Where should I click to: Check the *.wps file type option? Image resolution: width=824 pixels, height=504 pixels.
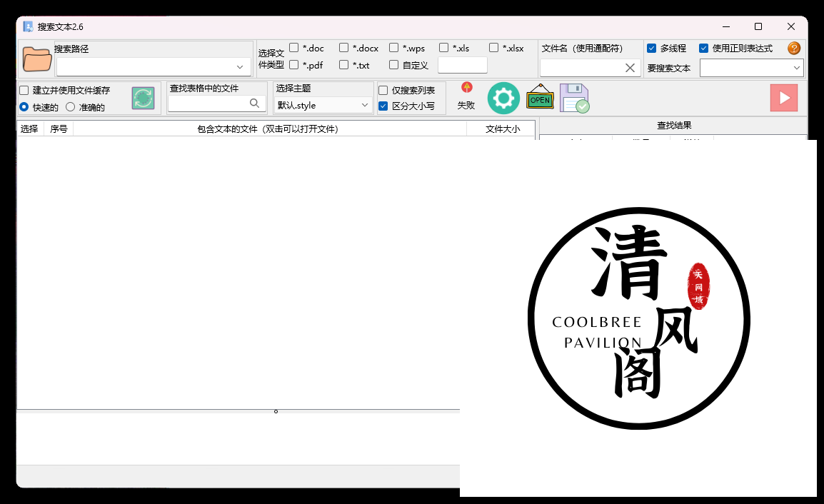(393, 48)
